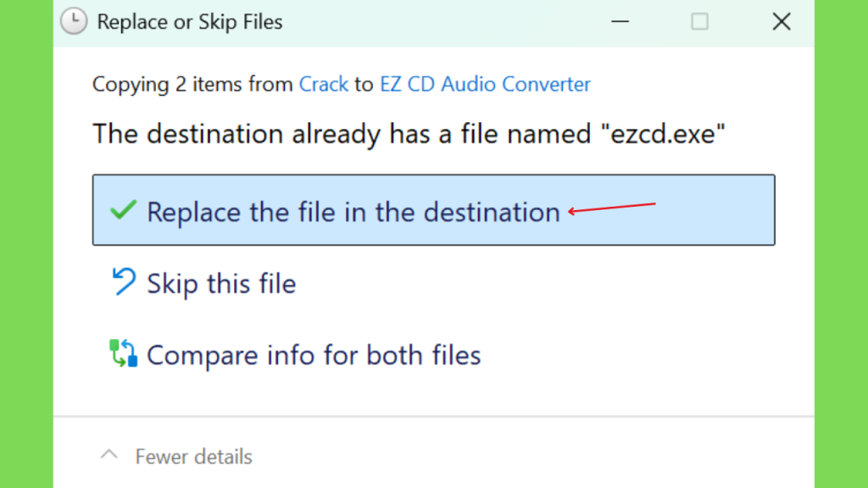Viewport: 868px width, 488px height.
Task: Collapse details using the upward chevron
Action: pos(109,455)
